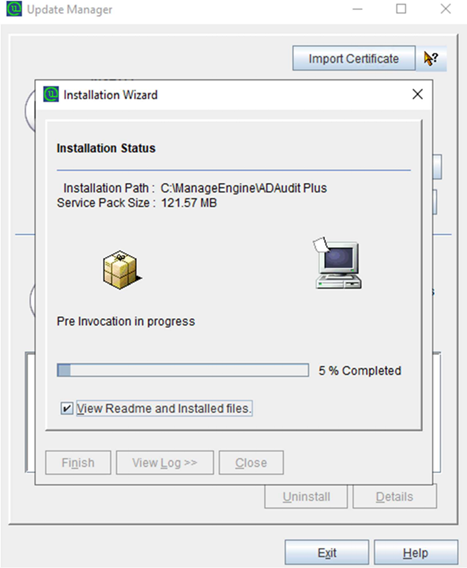The image size is (467, 568).
Task: Click the Update Manager title bar logo
Action: (14, 9)
